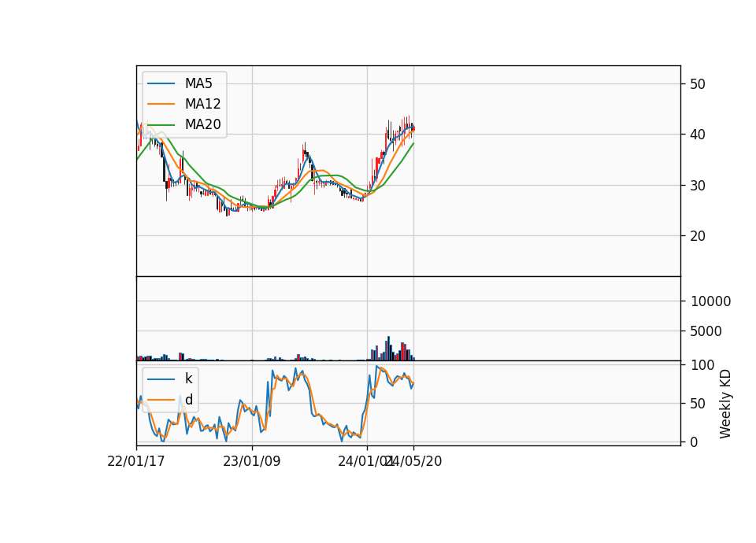
Task: Click the d legend label in KD panel
Action: 189,400
